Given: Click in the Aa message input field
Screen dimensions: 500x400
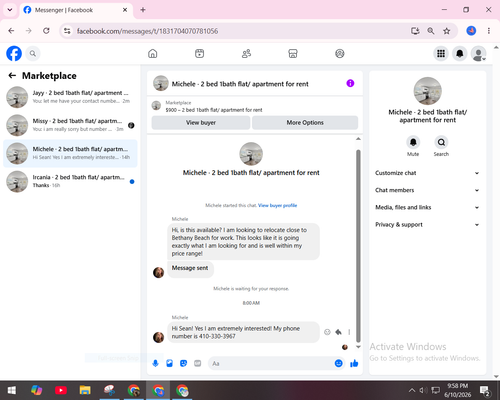Looking at the screenshot, I should pyautogui.click(x=272, y=363).
